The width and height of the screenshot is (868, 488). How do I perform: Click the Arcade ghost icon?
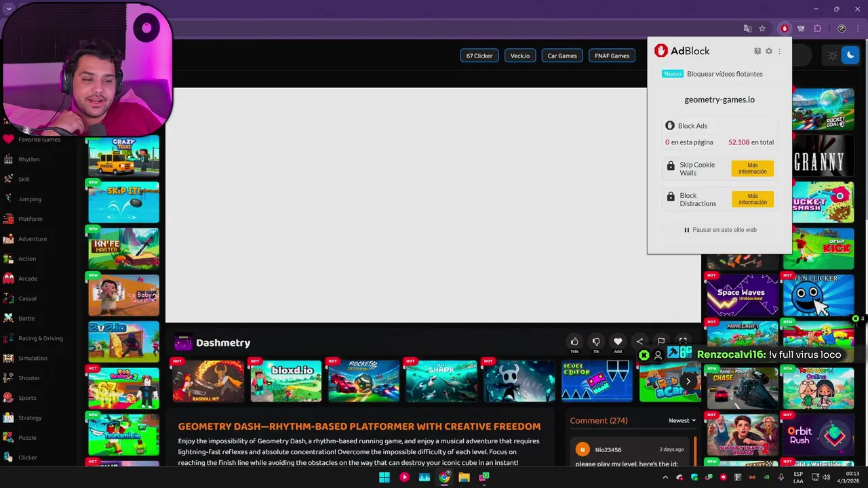click(8, 279)
